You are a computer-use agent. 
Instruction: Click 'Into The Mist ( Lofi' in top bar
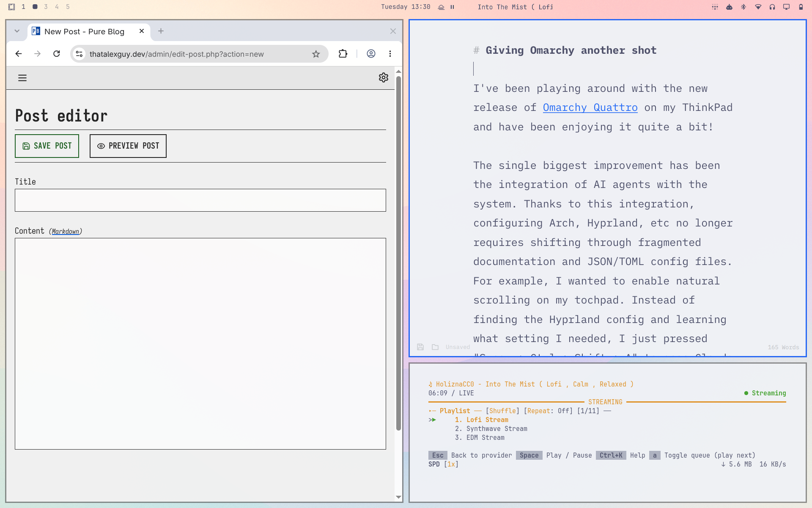pyautogui.click(x=515, y=7)
